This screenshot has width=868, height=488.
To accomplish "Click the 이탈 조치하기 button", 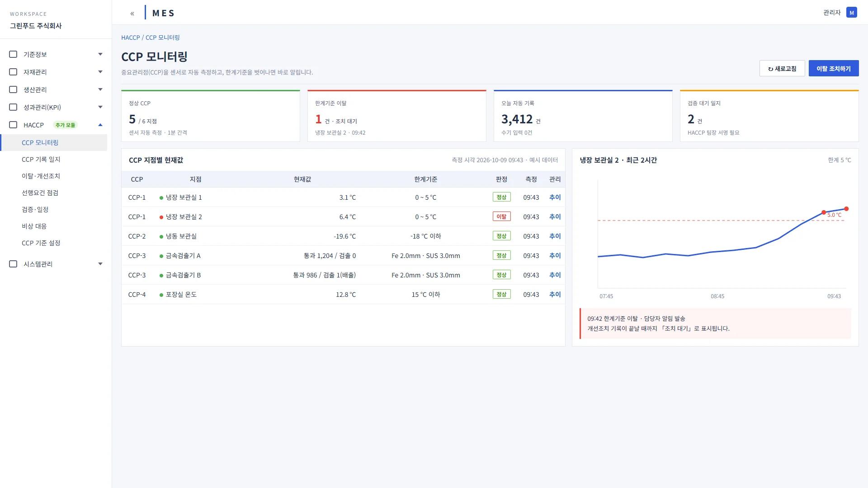I will tap(834, 69).
